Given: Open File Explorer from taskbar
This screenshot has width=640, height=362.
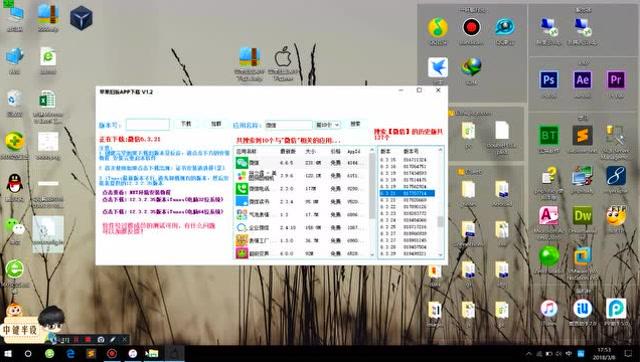Looking at the screenshot, I should coord(152,353).
